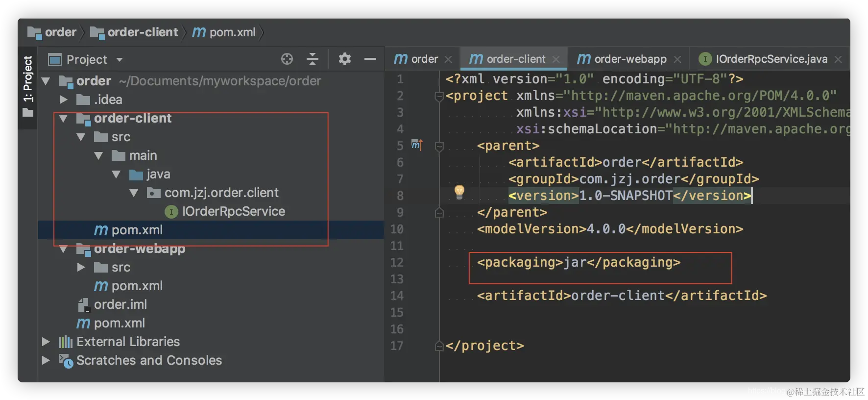This screenshot has width=868, height=400.
Task: Collapse the order-client module arrow
Action: (x=63, y=118)
